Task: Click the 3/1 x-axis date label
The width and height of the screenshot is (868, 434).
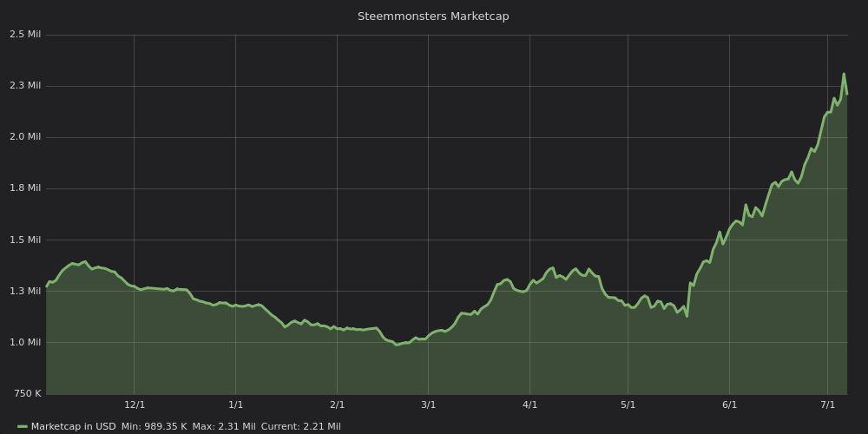Action: pos(429,404)
